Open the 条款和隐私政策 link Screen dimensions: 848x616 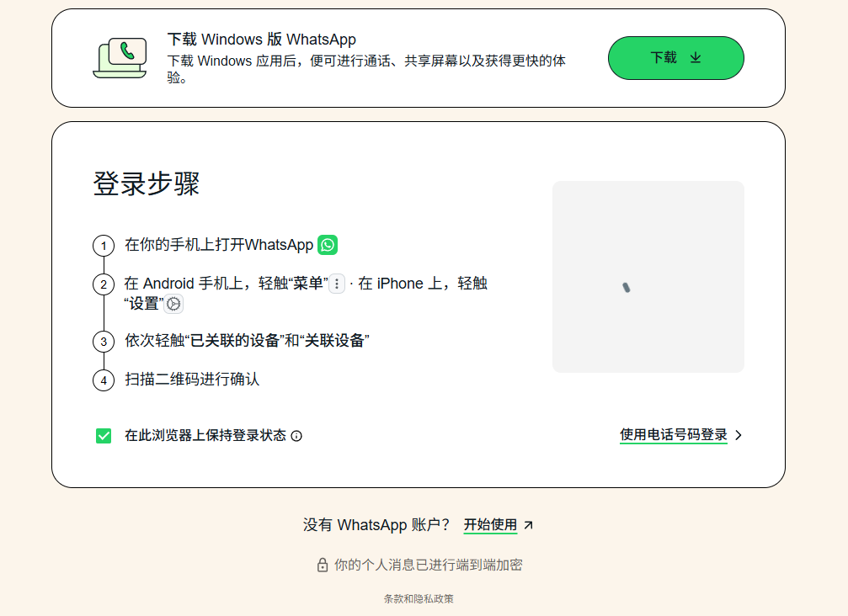coord(419,599)
